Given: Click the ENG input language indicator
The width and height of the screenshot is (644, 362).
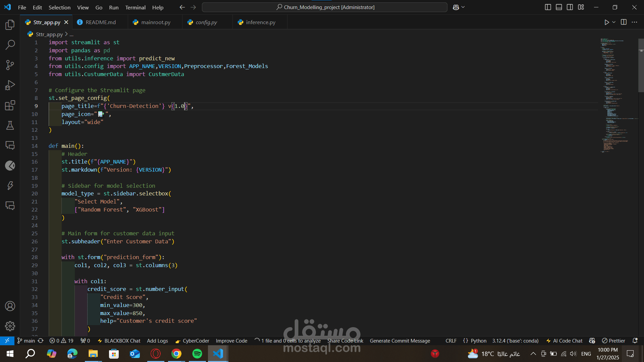Looking at the screenshot, I should 586,354.
